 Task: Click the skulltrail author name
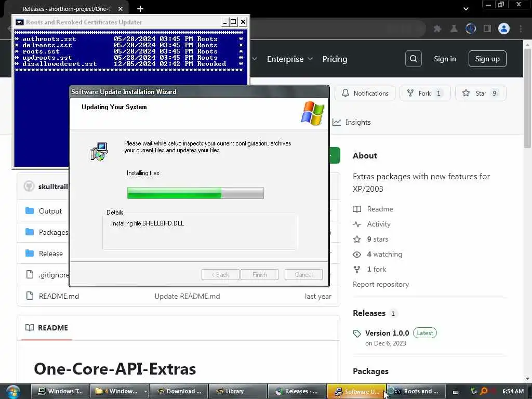click(54, 187)
